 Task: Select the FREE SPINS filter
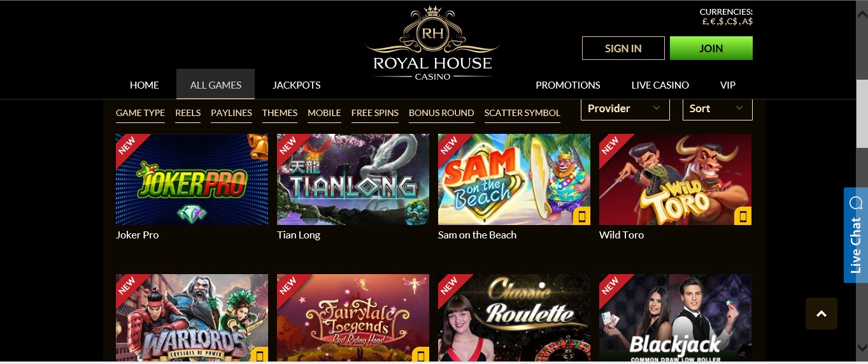pyautogui.click(x=375, y=113)
